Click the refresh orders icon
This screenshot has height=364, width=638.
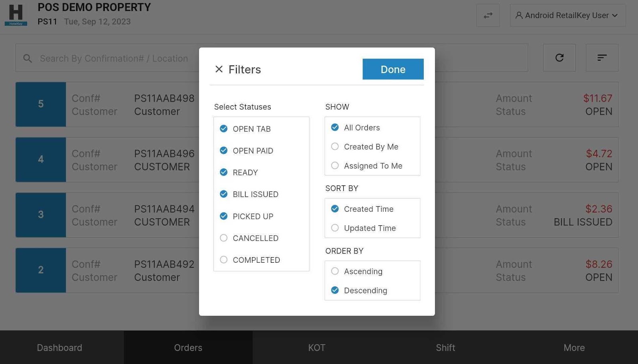coord(559,58)
